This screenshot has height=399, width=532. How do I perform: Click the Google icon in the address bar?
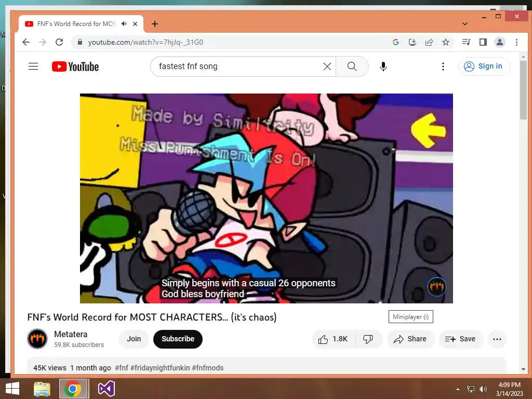[x=395, y=42]
